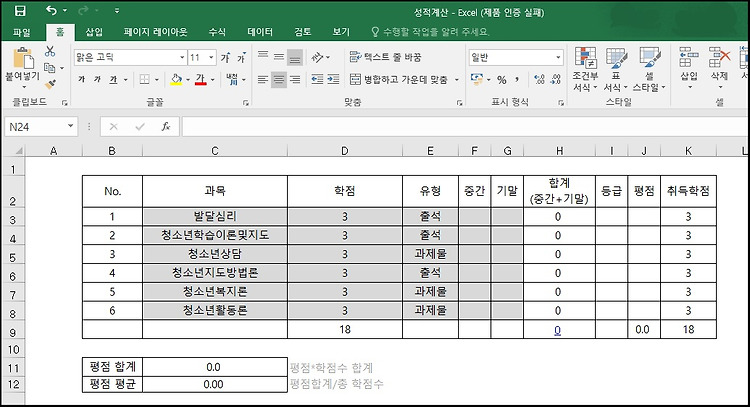Decrease decimal places
Screen dimensions: 750x407
pyautogui.click(x=555, y=79)
